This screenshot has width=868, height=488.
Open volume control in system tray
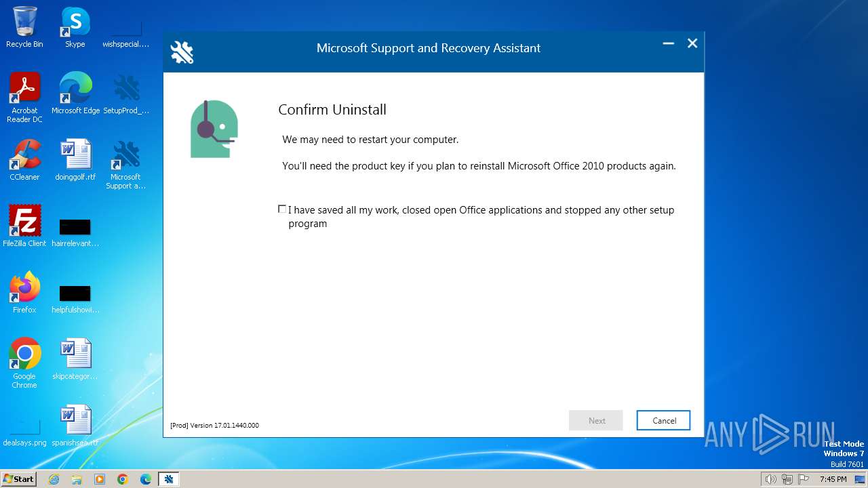click(770, 479)
